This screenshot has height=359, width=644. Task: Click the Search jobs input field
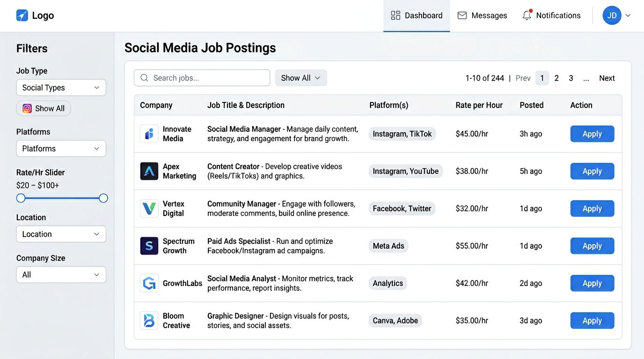[202, 78]
